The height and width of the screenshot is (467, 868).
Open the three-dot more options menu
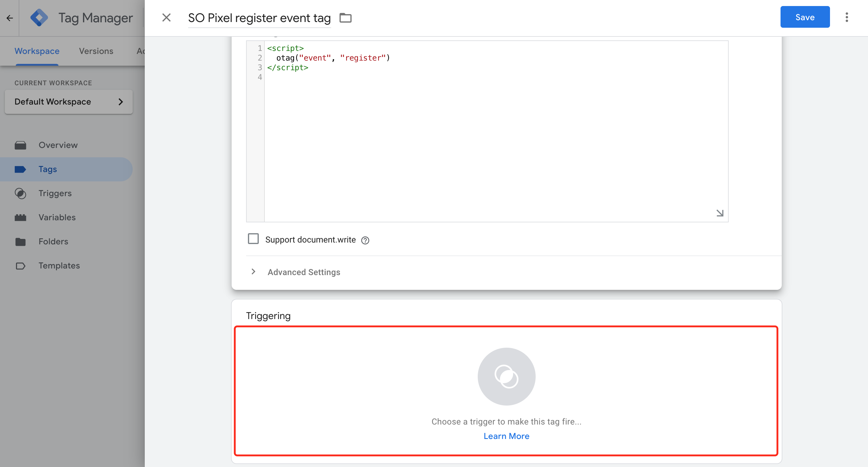coord(846,17)
